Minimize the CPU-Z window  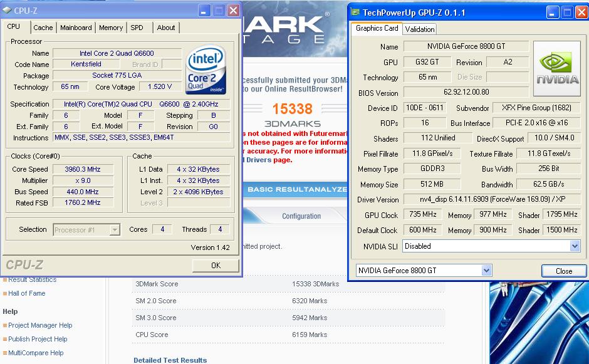[x=204, y=11]
